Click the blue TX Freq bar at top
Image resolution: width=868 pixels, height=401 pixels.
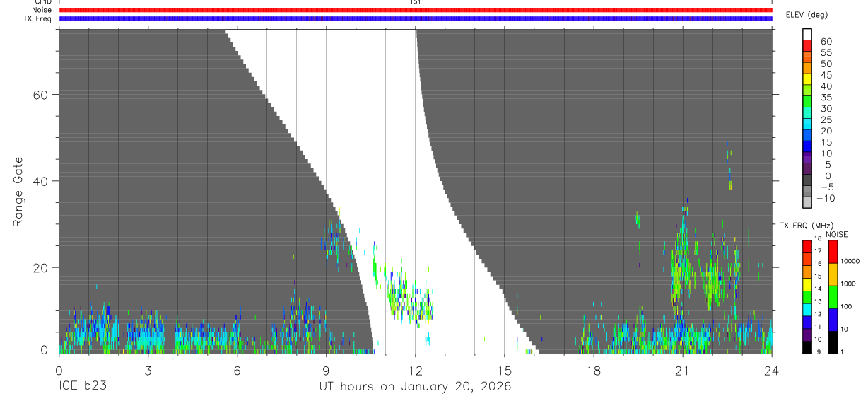(416, 18)
